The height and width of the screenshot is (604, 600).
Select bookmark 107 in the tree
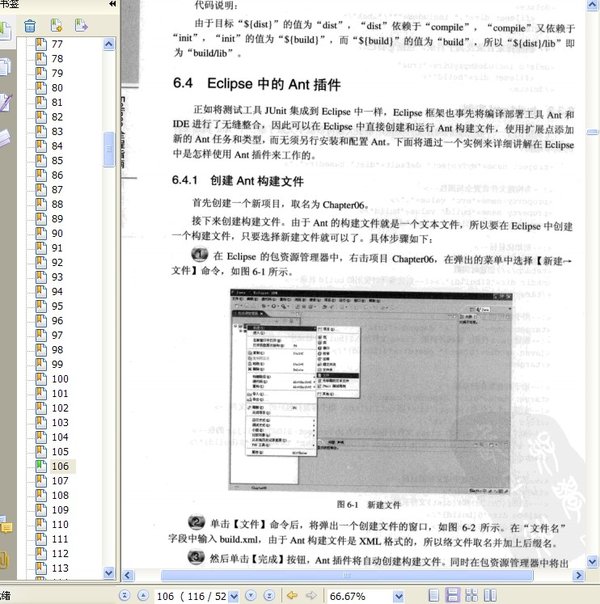point(60,481)
